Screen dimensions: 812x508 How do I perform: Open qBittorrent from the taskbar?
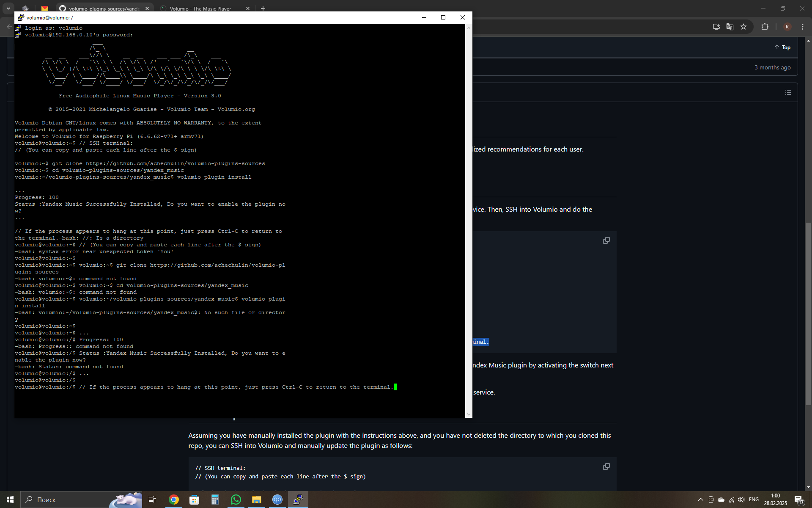point(277,500)
